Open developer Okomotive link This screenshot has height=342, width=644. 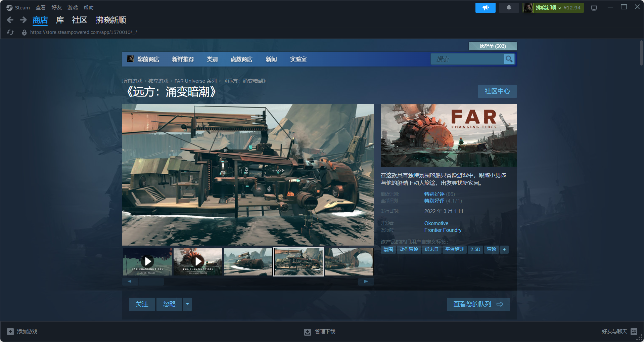[x=436, y=223]
